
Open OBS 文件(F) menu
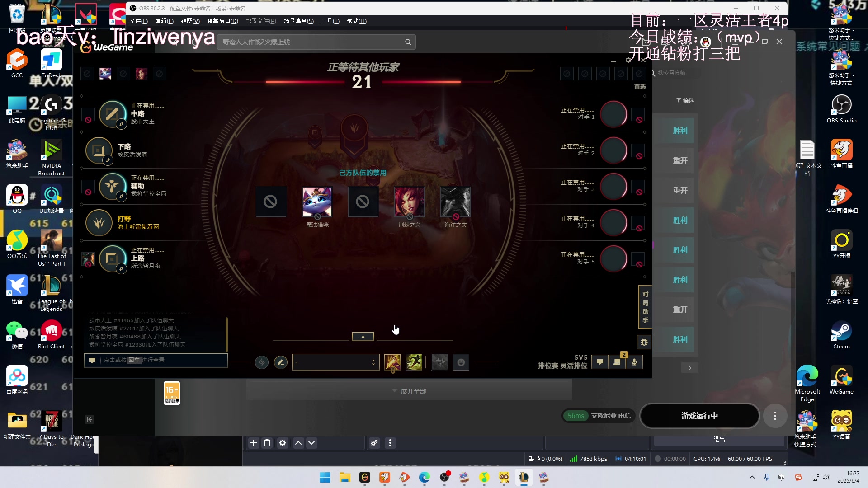138,21
